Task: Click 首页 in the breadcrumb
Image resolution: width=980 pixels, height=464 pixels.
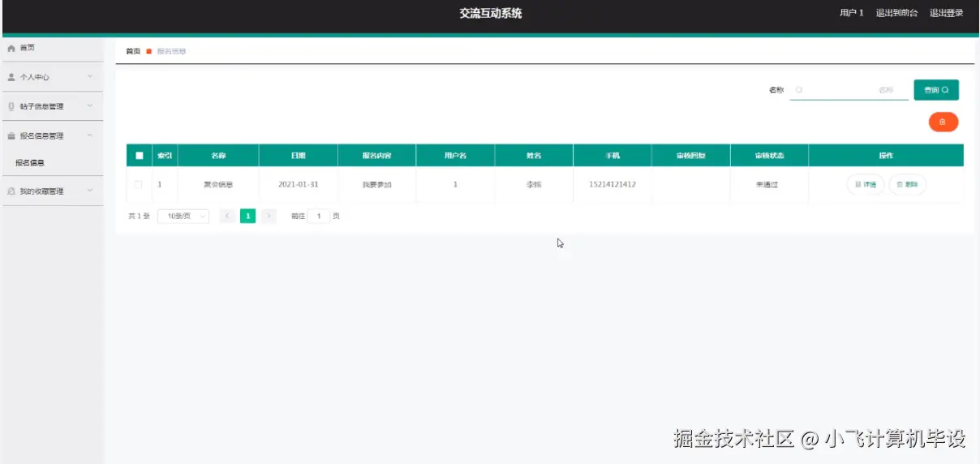Action: (133, 51)
